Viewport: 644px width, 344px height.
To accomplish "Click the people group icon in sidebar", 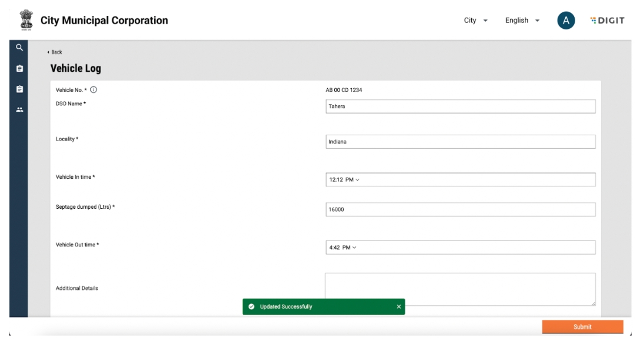I will click(x=19, y=109).
